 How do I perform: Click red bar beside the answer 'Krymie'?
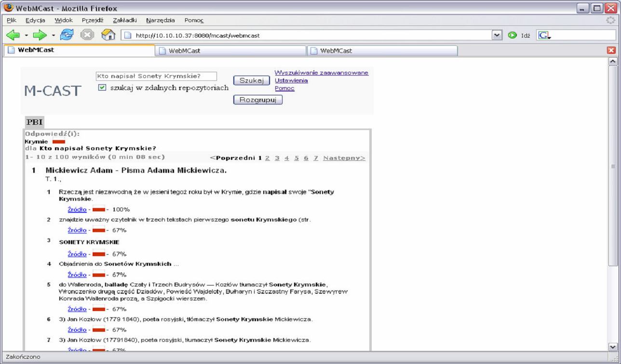(59, 142)
